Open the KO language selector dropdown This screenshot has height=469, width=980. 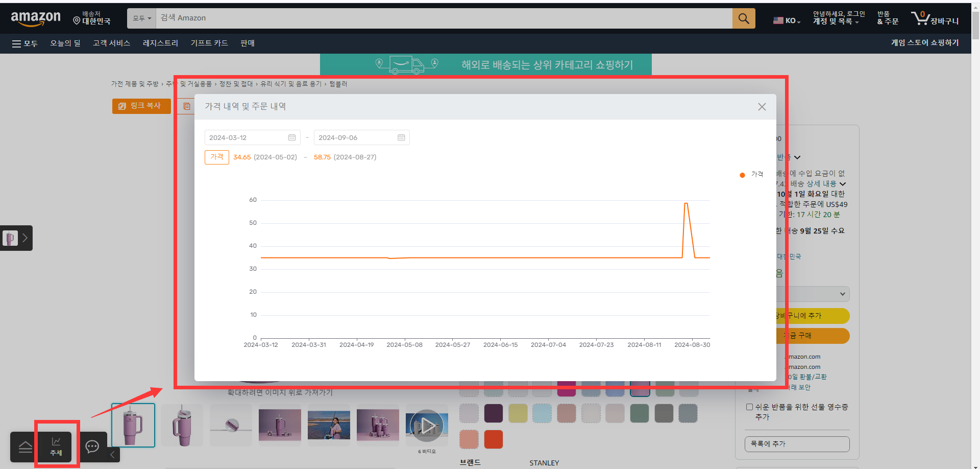click(787, 21)
